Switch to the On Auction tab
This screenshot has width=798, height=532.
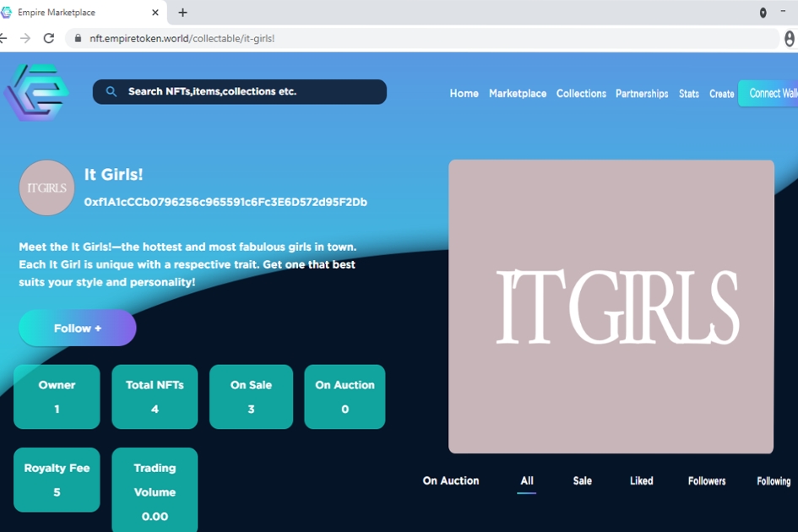pos(451,480)
